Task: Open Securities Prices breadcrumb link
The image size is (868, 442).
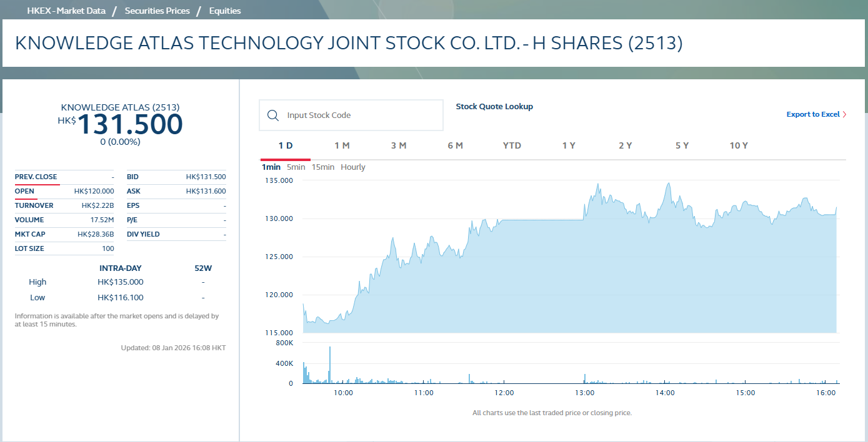Action: pos(157,11)
